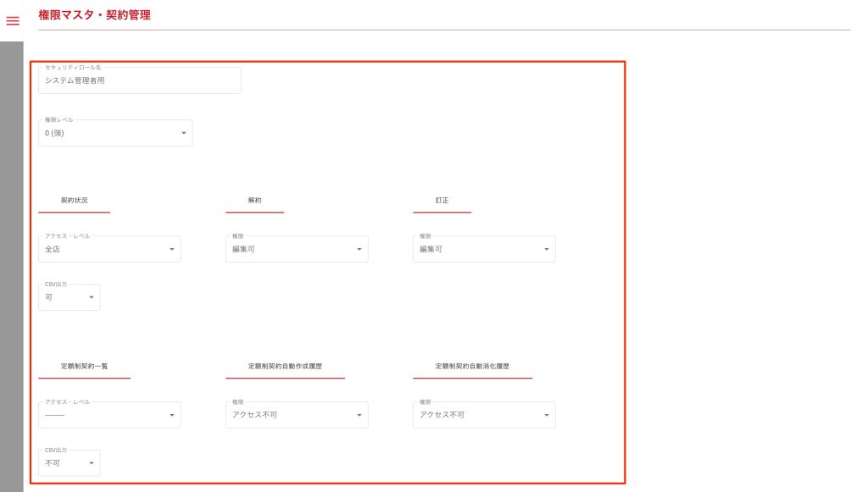Open the hamburger navigation menu

point(12,20)
